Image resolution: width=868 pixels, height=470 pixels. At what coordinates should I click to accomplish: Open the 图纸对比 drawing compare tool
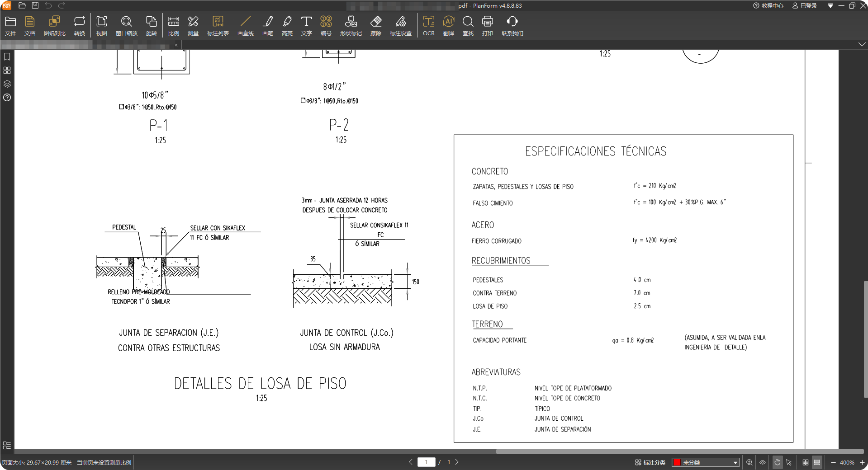point(54,26)
